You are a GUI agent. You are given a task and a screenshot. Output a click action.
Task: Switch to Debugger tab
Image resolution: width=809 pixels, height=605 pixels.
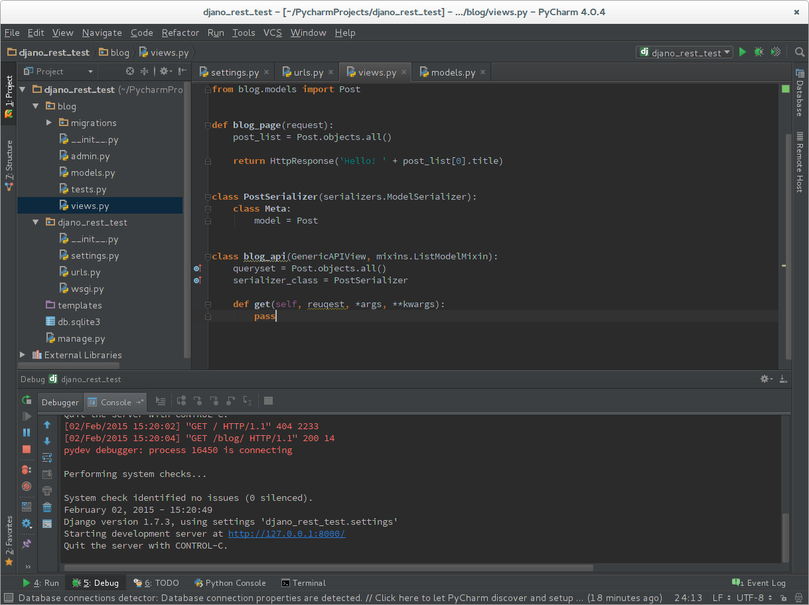pos(60,402)
